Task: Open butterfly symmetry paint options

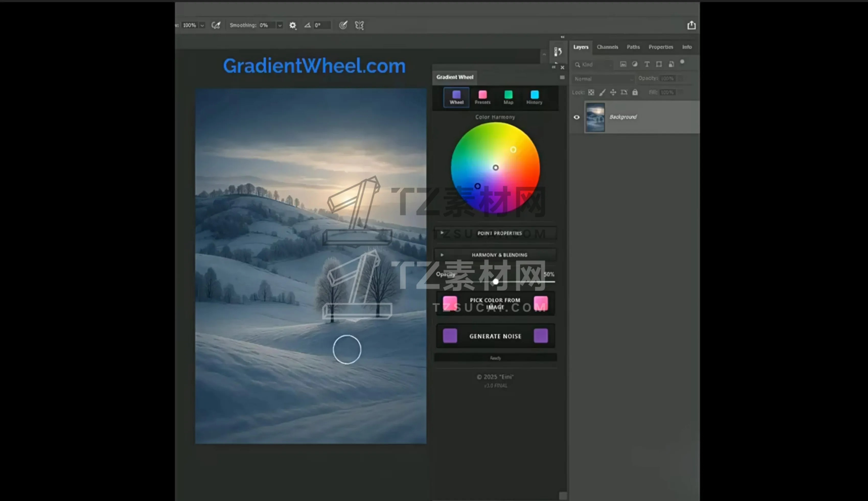Action: 359,25
